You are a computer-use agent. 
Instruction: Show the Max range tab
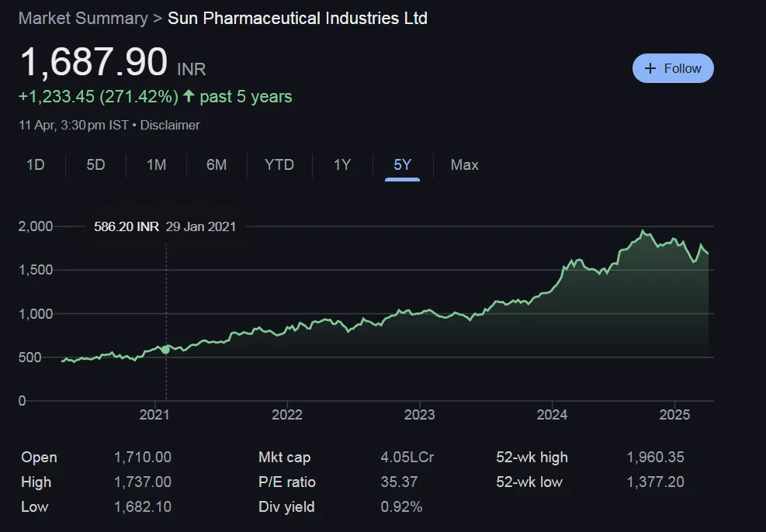pyautogui.click(x=465, y=164)
